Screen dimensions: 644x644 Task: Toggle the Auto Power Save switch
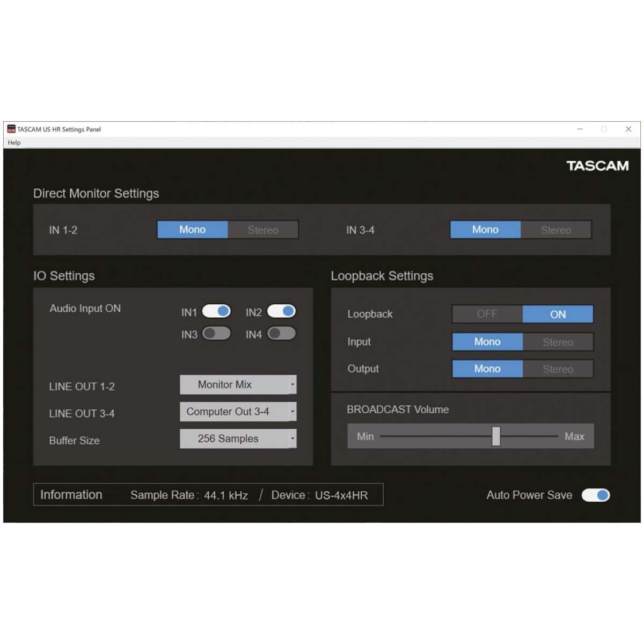pos(596,495)
